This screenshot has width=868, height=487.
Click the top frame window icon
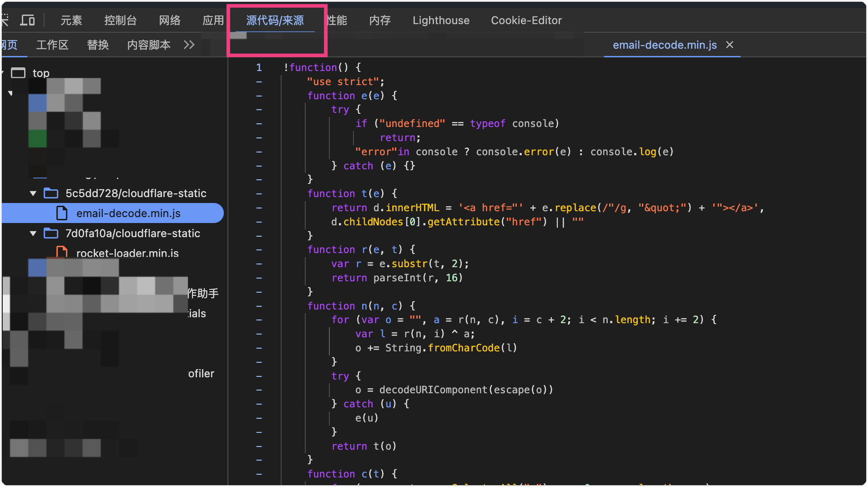tap(18, 73)
